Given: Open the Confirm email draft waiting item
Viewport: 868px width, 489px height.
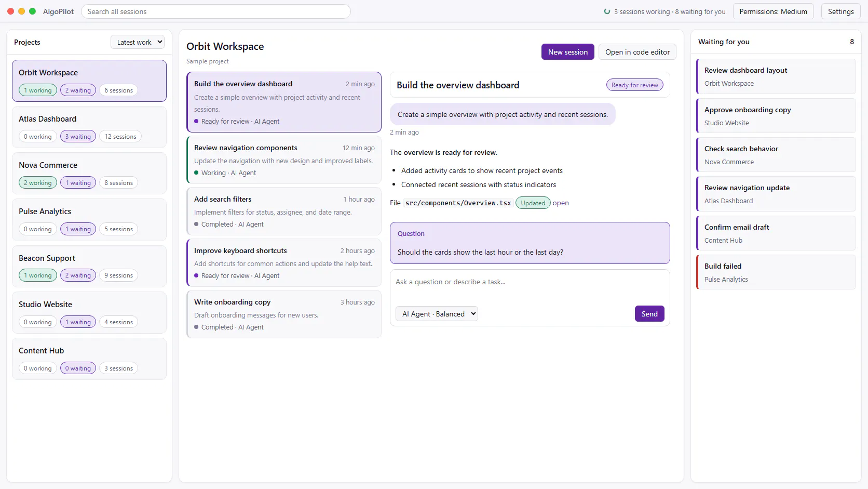Looking at the screenshot, I should point(776,233).
